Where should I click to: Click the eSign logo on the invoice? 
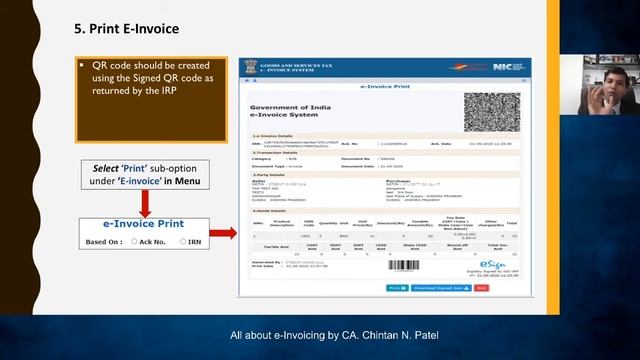tap(493, 264)
